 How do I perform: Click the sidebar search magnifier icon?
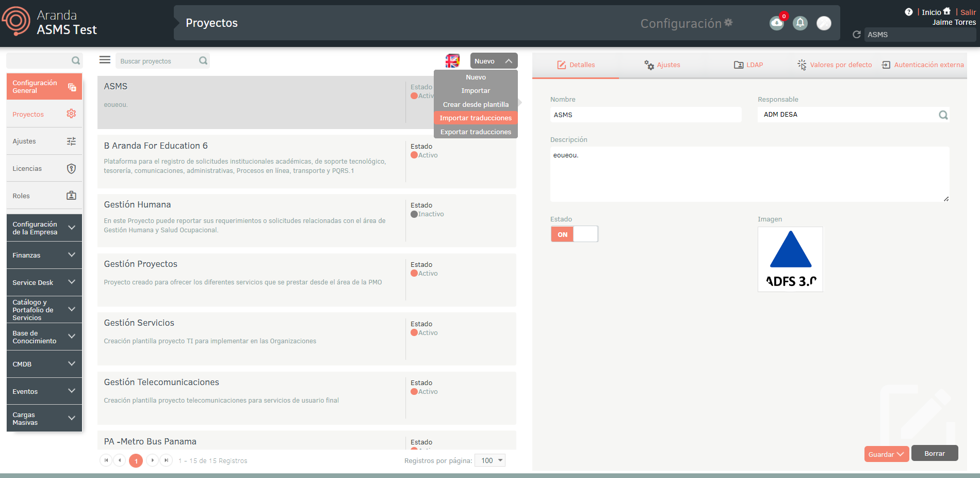coord(76,61)
